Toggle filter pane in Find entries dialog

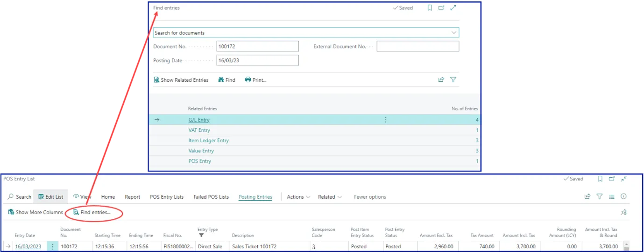click(x=453, y=80)
